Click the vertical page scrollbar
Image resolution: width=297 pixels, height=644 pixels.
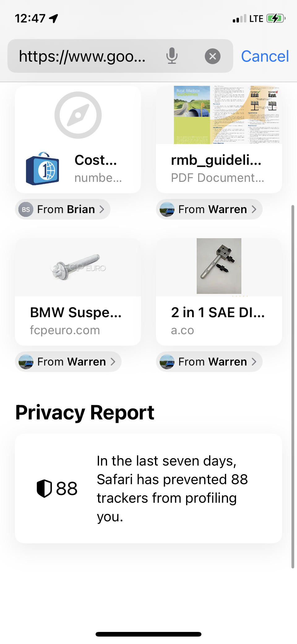[293, 387]
